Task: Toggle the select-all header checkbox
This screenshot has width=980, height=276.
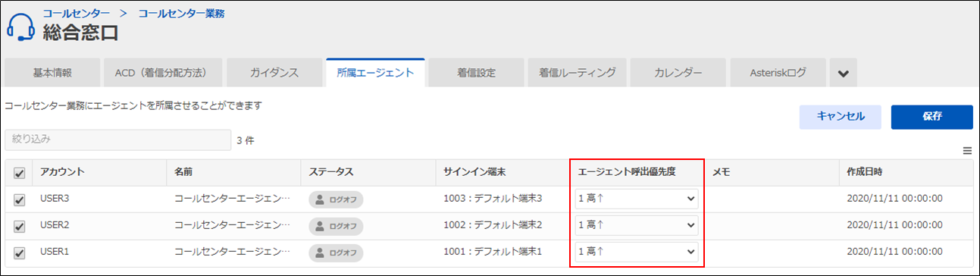Action: [x=20, y=174]
